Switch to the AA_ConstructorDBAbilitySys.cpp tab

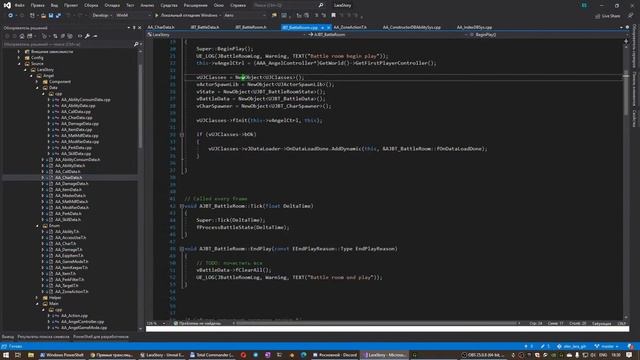coord(411,27)
